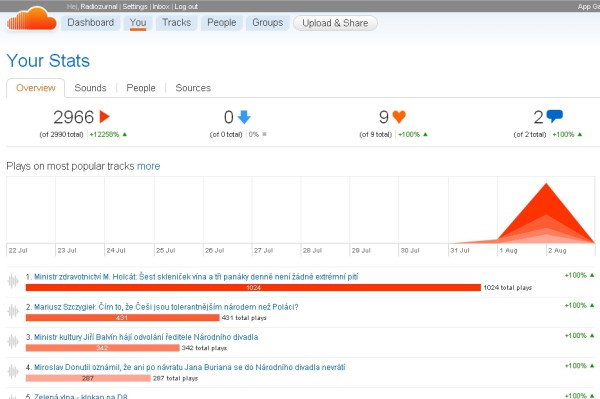Click the 1024 plays red bar

tap(253, 288)
